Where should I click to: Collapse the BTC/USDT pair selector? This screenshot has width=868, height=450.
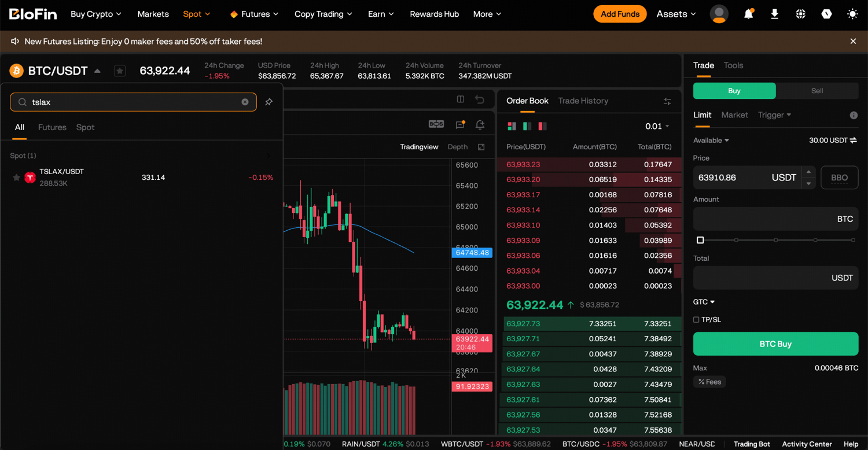[97, 71]
